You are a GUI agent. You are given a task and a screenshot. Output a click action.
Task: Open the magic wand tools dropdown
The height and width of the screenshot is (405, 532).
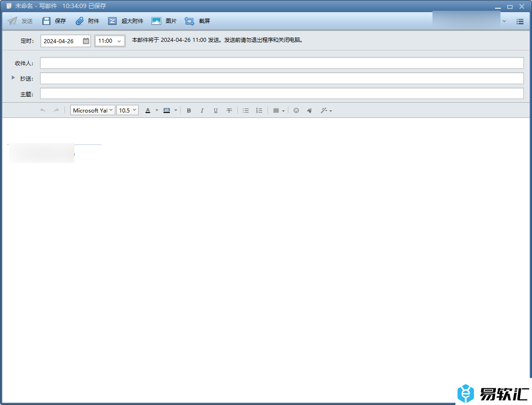326,111
